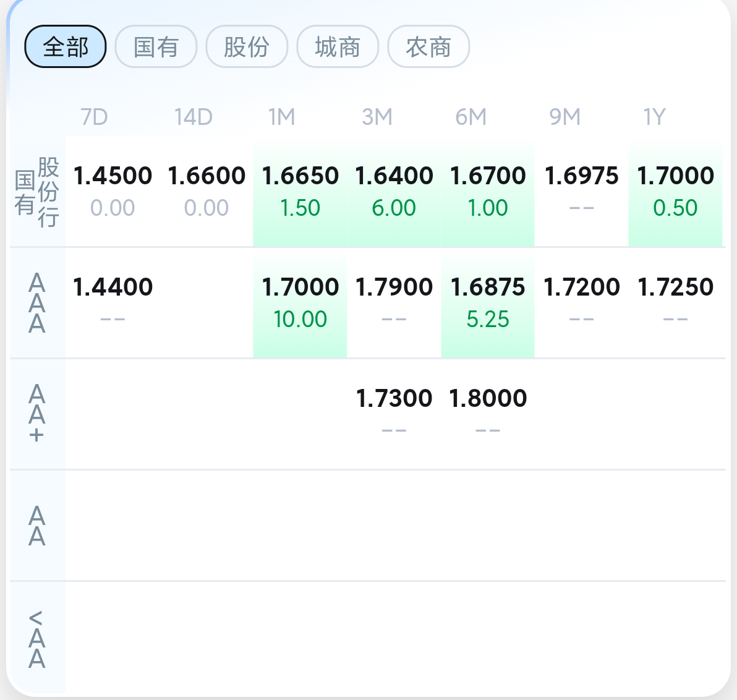Click the AAA rating row label
Image resolution: width=737 pixels, height=700 pixels.
click(x=37, y=303)
